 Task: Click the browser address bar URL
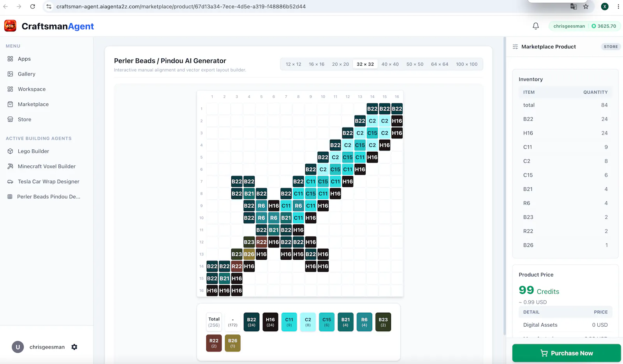pos(181,7)
